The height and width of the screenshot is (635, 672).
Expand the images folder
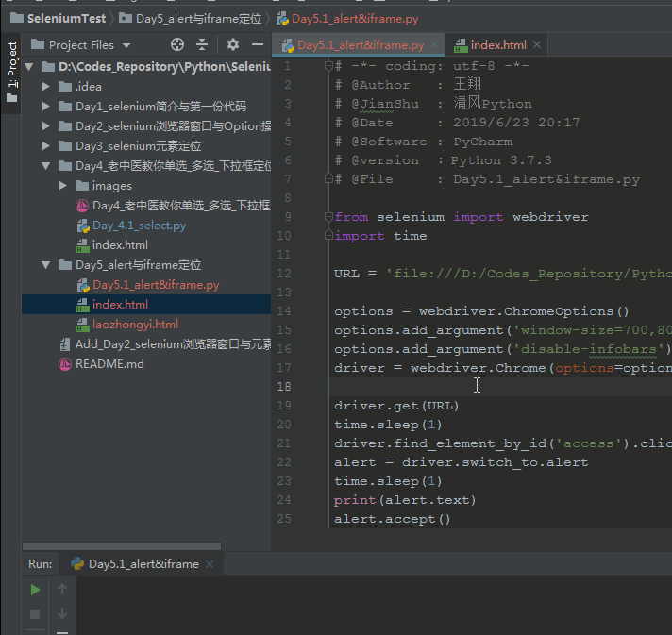(x=63, y=186)
